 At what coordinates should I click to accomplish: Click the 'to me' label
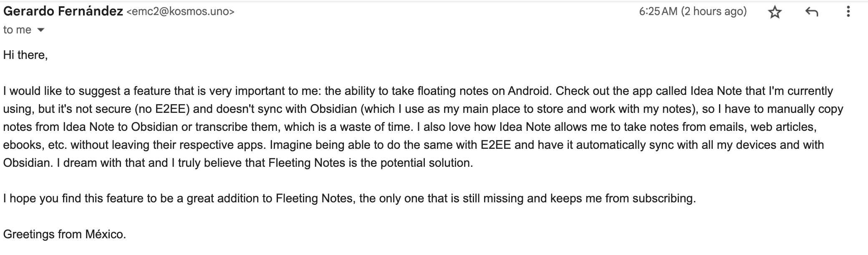(17, 29)
